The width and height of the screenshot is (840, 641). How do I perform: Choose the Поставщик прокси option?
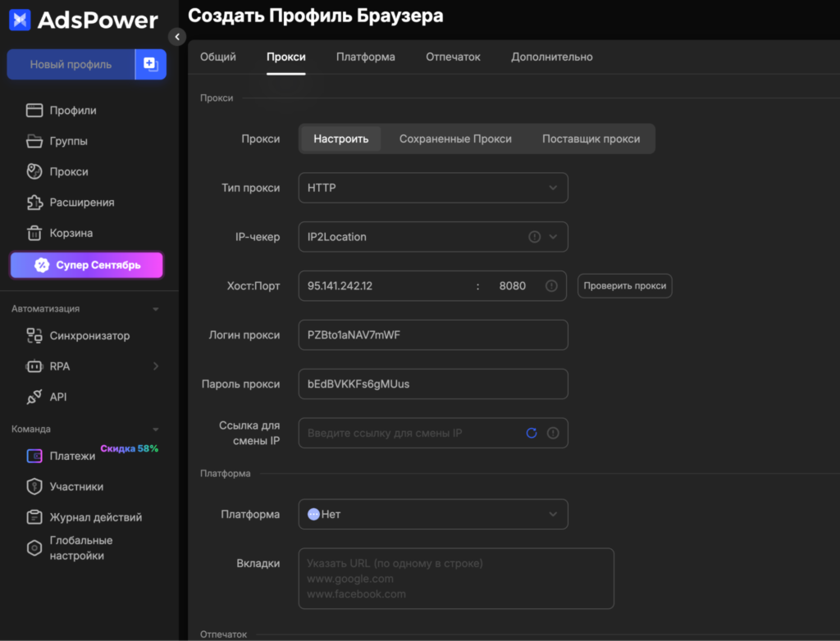(591, 139)
